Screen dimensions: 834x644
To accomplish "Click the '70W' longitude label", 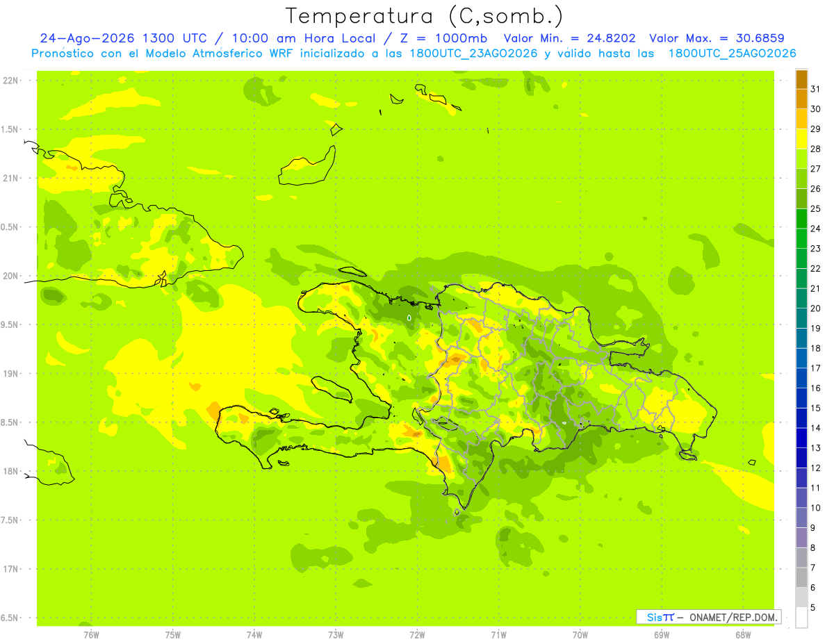I will (580, 634).
